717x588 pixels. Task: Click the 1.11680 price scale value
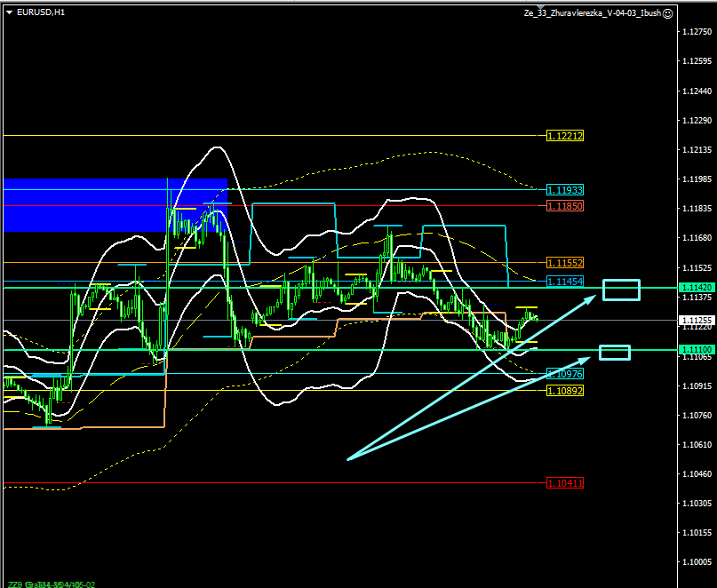click(x=697, y=238)
